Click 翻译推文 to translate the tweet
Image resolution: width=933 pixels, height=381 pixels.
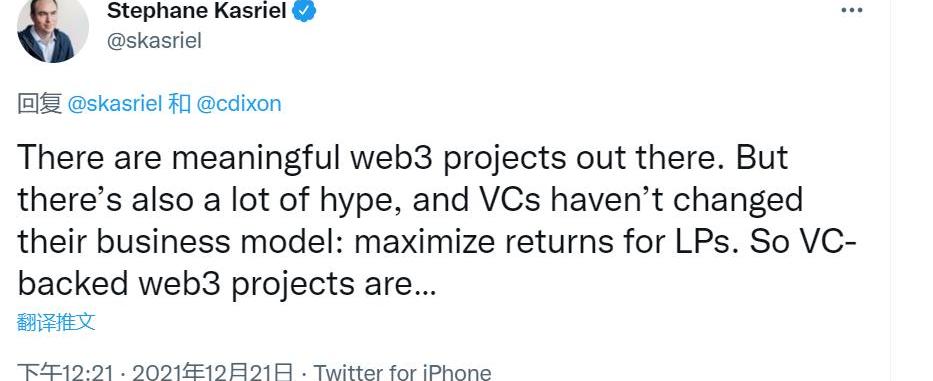click(x=56, y=322)
